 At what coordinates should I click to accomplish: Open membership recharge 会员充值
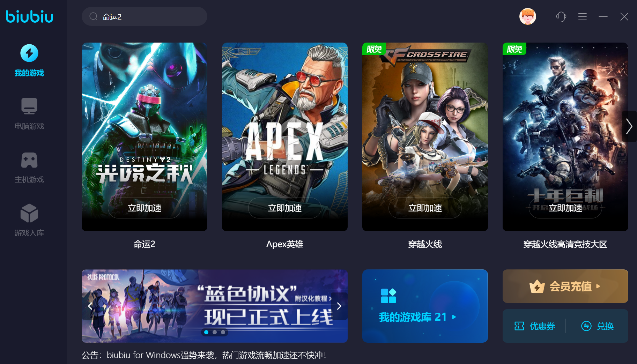tap(565, 286)
